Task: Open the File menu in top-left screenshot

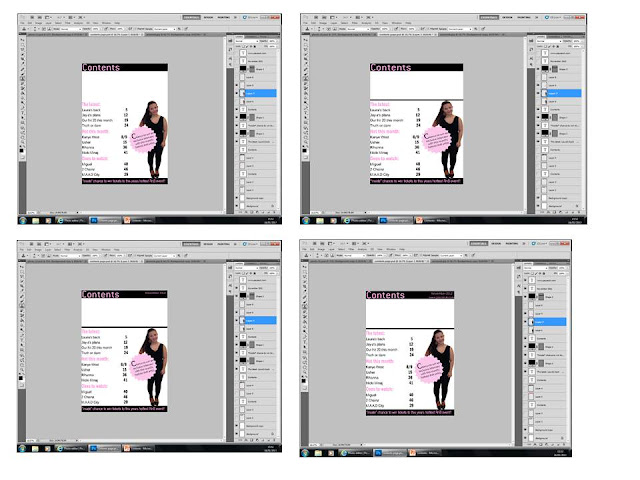Action: pyautogui.click(x=22, y=23)
